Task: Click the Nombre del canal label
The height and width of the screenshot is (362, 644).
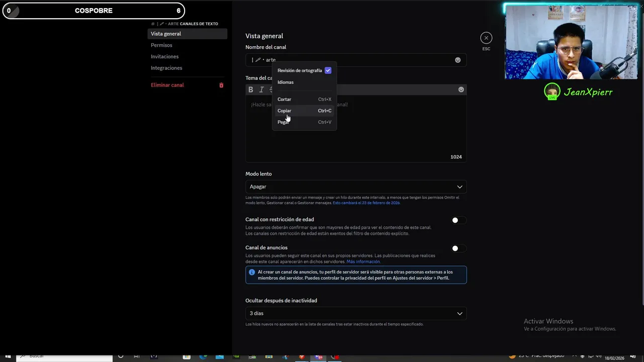Action: coord(266,47)
